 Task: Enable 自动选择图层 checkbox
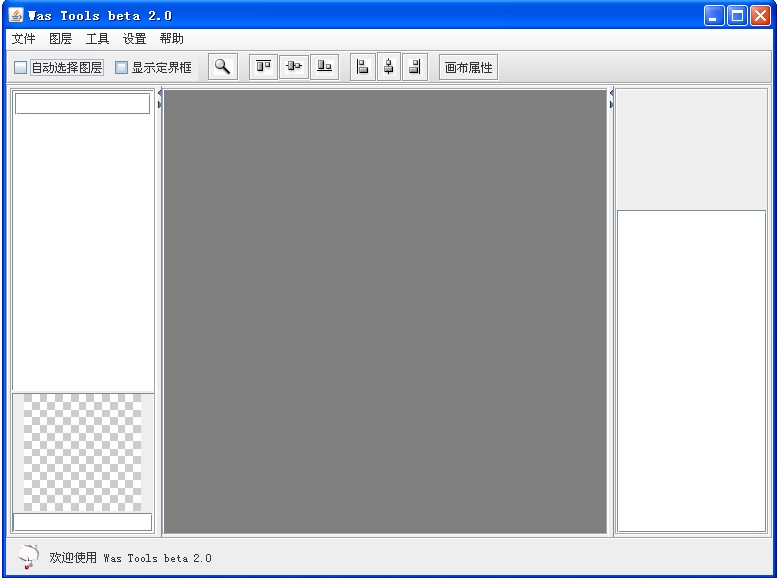[x=21, y=68]
